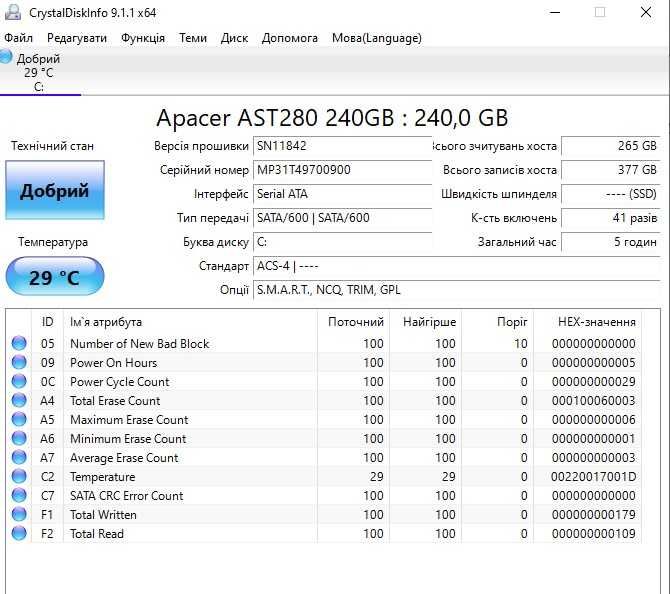
Task: Select the Maximum Erase Count row
Action: tap(324, 420)
